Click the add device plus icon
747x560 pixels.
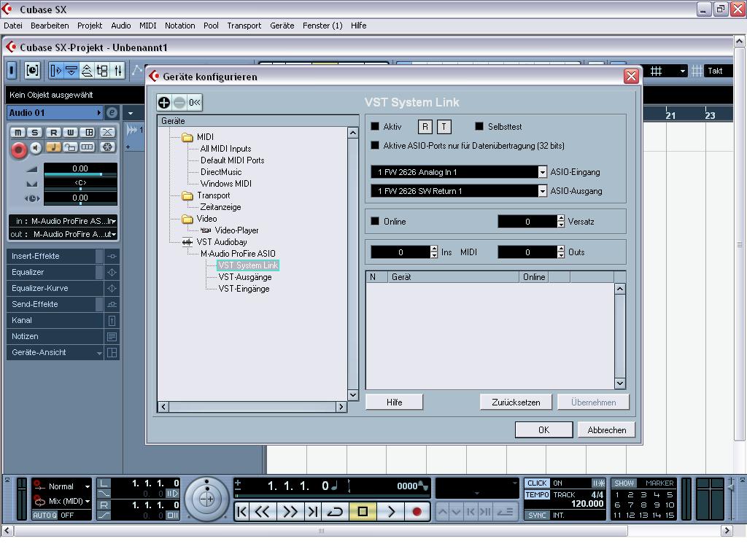coord(164,102)
